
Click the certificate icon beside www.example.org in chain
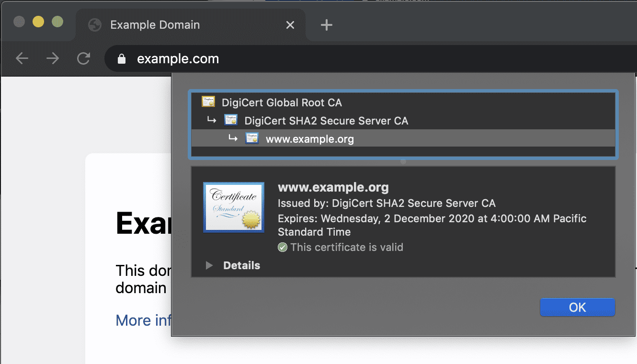[252, 138]
